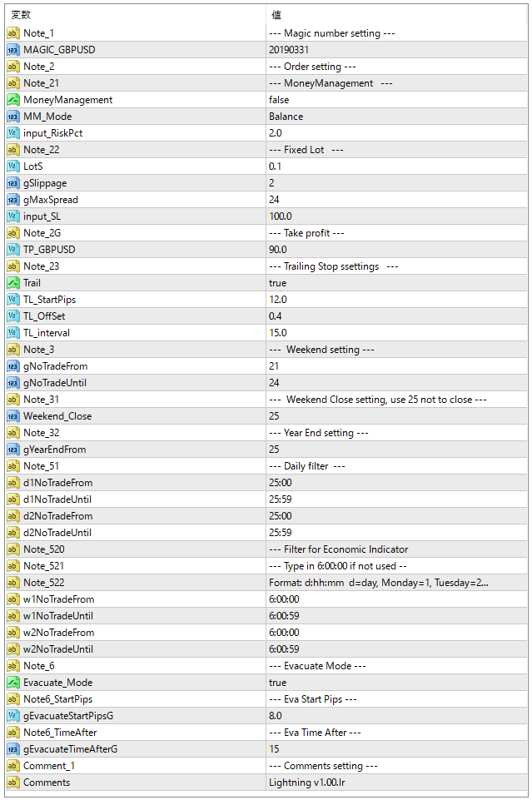Select the Note_3 Weekend setting value
The height and width of the screenshot is (800, 532).
pos(322,350)
